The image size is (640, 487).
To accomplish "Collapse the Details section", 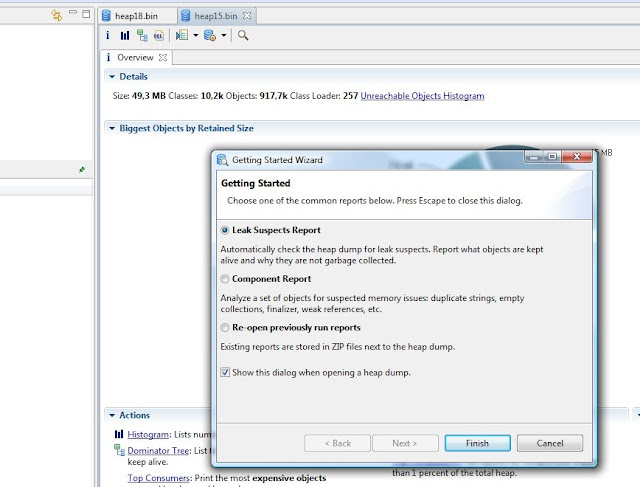I will tap(112, 76).
